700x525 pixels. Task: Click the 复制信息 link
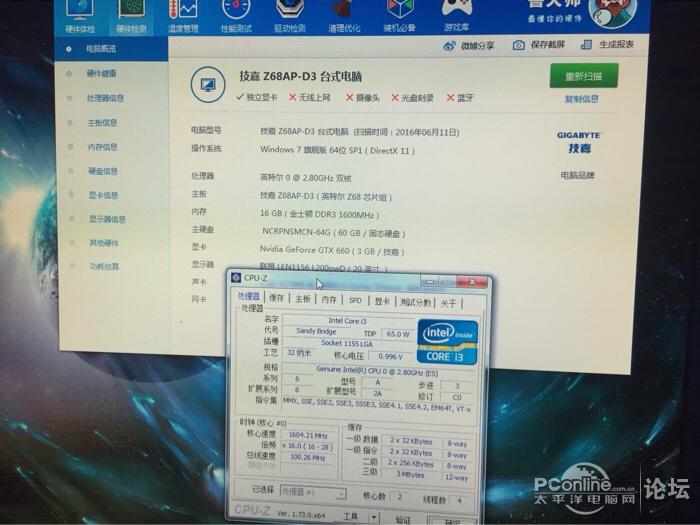(581, 99)
